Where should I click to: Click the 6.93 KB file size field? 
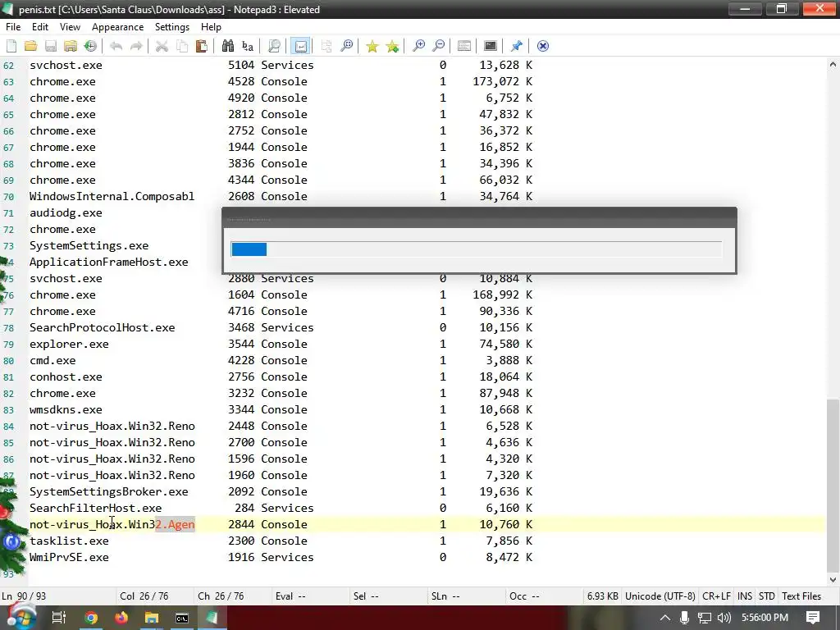(x=603, y=596)
